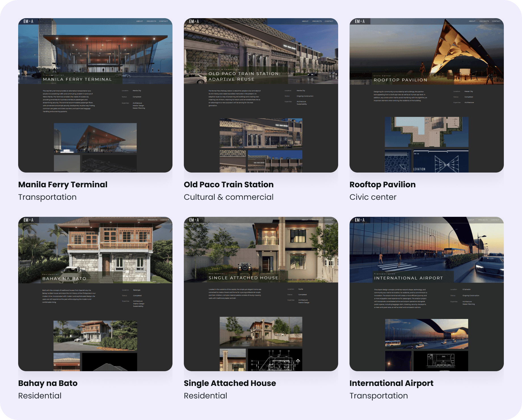Click Manila Ferry Terminal hero rendering
The width and height of the screenshot is (522, 420).
(x=95, y=51)
